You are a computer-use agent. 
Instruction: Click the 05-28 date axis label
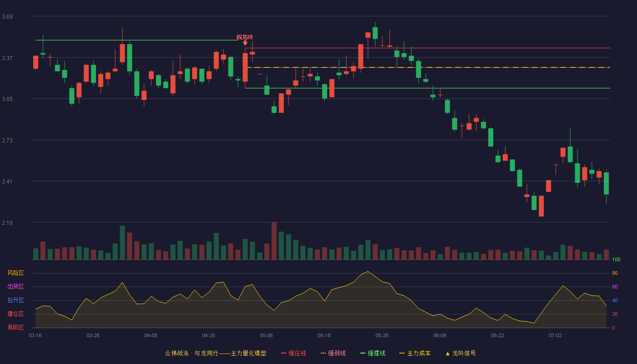click(382, 335)
